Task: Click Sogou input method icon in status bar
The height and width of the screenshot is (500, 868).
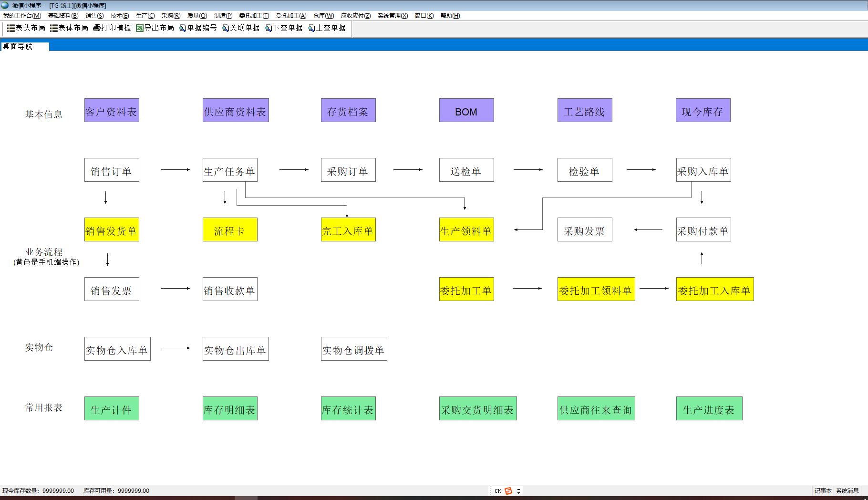Action: [x=508, y=491]
